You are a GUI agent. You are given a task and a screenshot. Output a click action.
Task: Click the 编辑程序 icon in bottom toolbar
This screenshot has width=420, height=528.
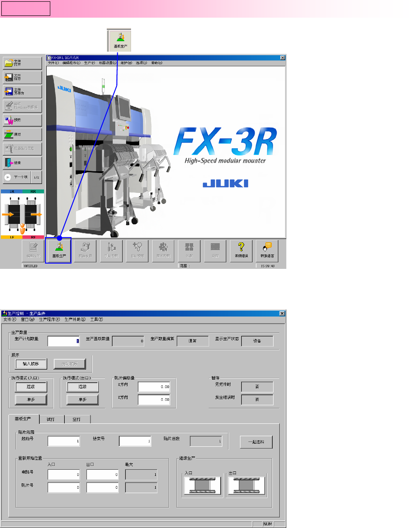click(x=33, y=251)
